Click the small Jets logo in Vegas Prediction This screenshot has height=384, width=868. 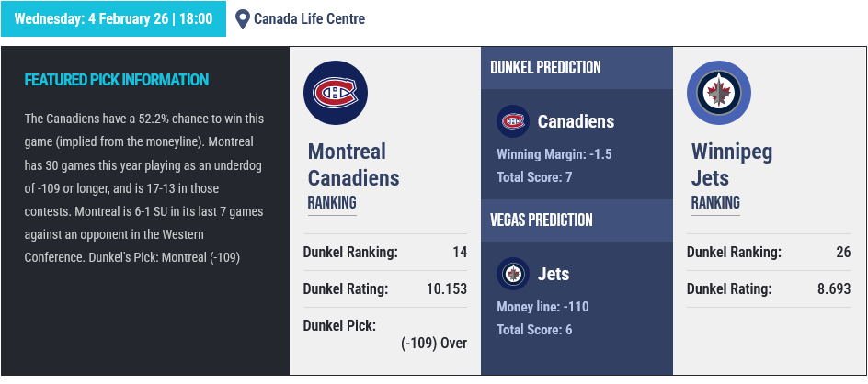(x=513, y=274)
